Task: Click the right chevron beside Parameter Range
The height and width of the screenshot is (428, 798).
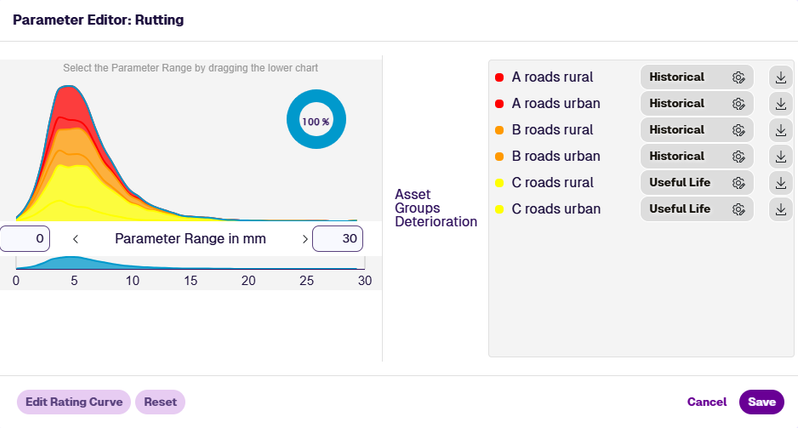Action: (x=305, y=239)
